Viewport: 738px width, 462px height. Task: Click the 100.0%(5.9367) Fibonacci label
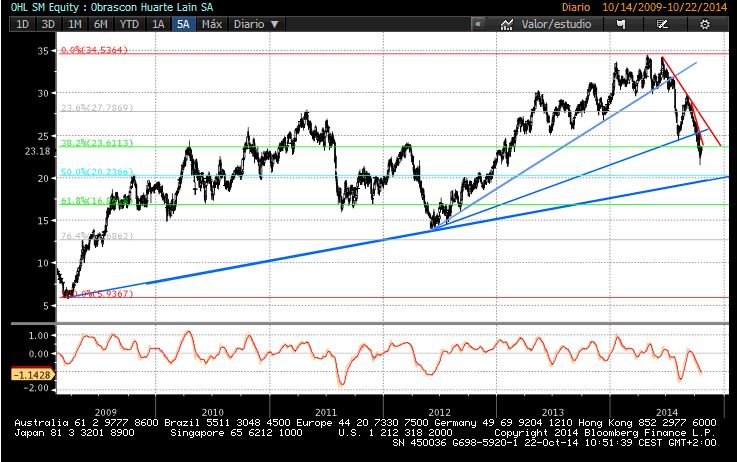coord(98,294)
